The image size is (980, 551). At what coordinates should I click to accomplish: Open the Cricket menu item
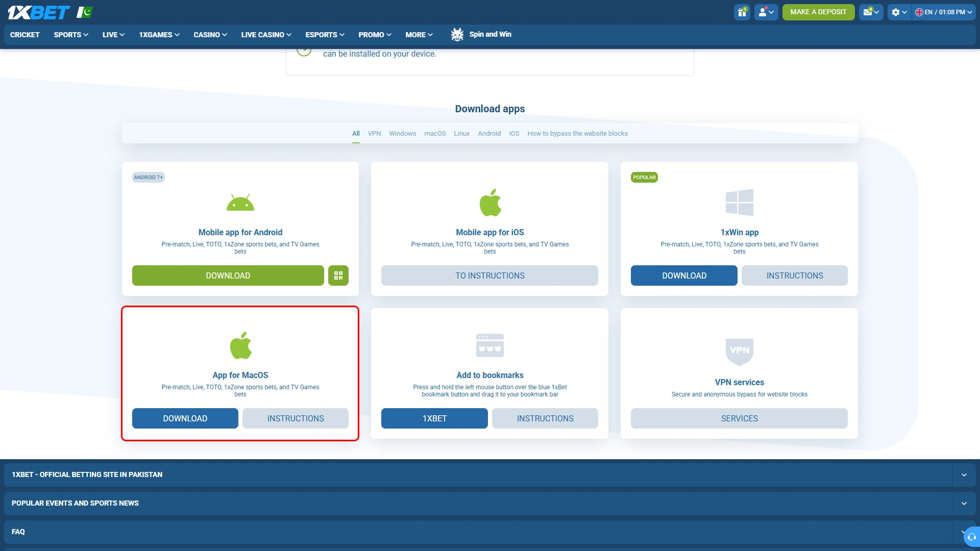(25, 35)
